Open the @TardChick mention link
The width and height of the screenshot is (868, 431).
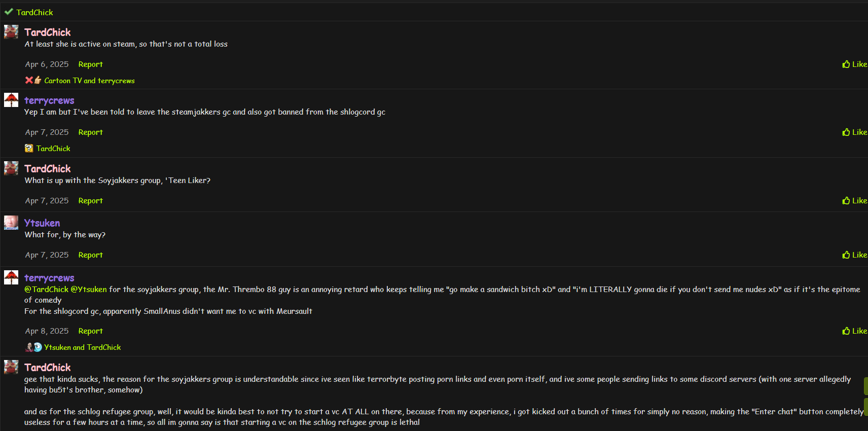tap(46, 290)
